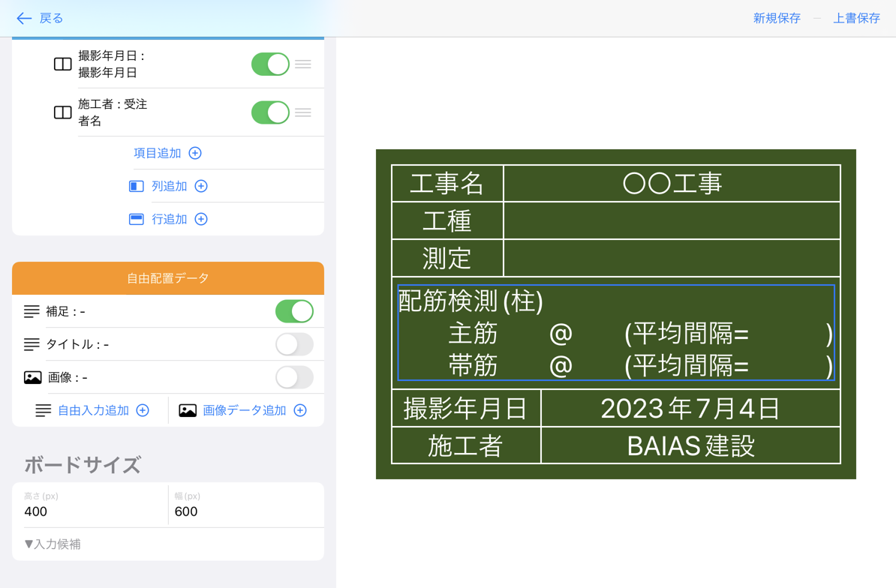Click the text lines icon beside 補足
This screenshot has height=588, width=896.
pyautogui.click(x=32, y=311)
